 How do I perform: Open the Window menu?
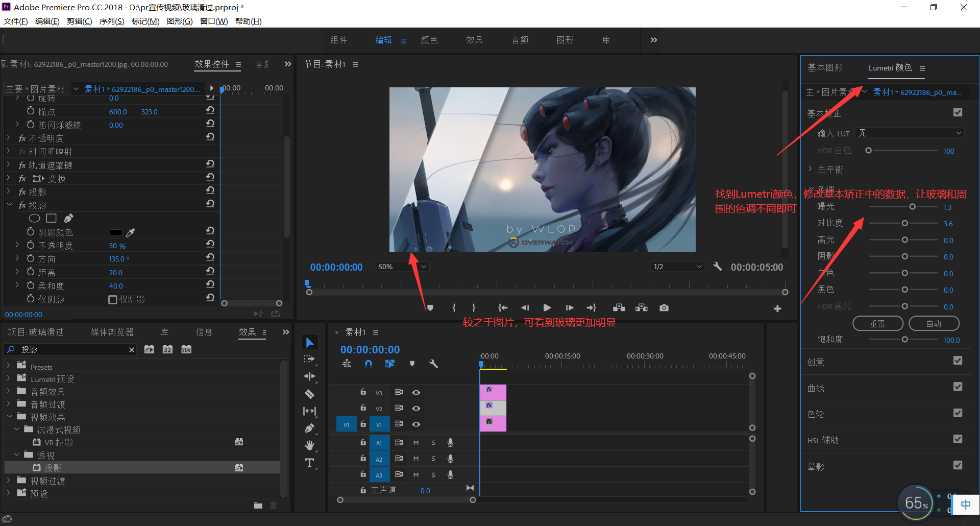(214, 21)
